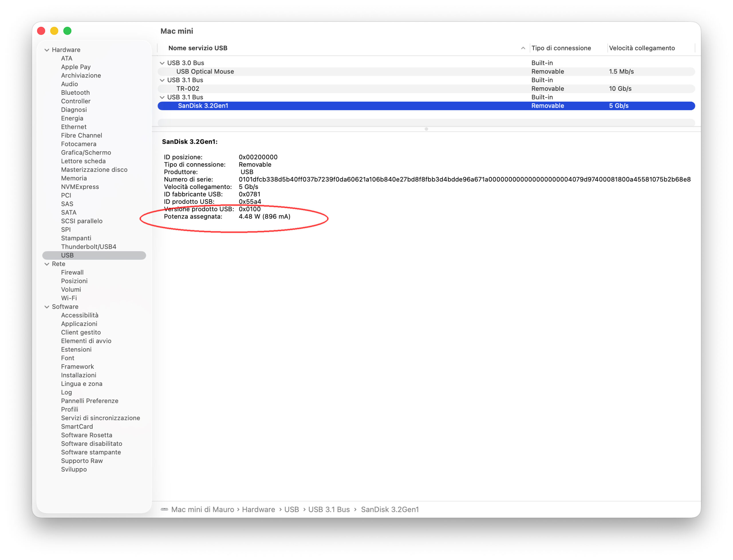The width and height of the screenshot is (733, 560).
Task: Select the TR-002 device row
Action: coord(188,89)
